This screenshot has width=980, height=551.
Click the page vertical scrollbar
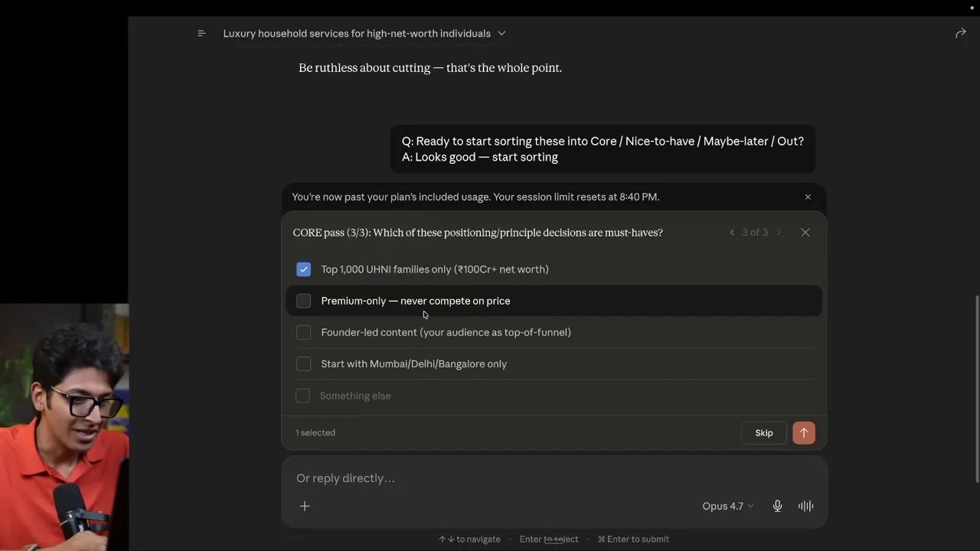click(x=977, y=389)
